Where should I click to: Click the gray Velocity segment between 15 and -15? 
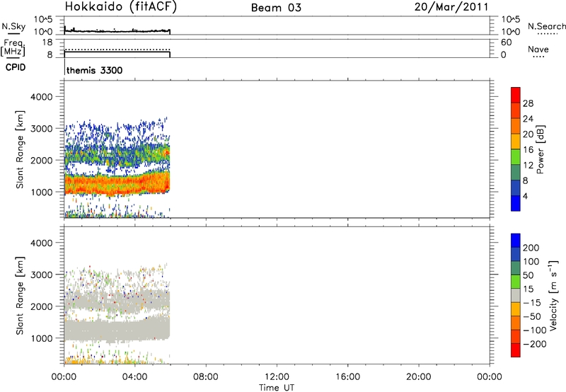(516, 296)
